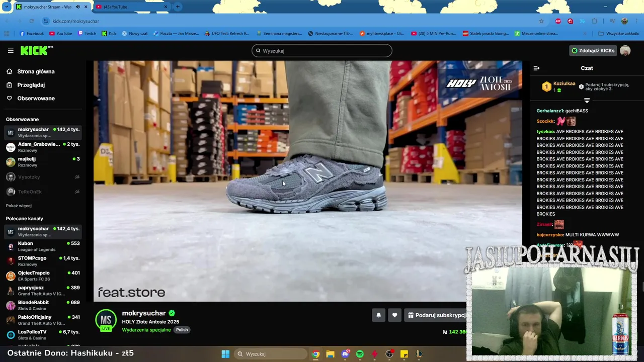Click the KICK logo
This screenshot has height=362, width=644.
pyautogui.click(x=36, y=50)
